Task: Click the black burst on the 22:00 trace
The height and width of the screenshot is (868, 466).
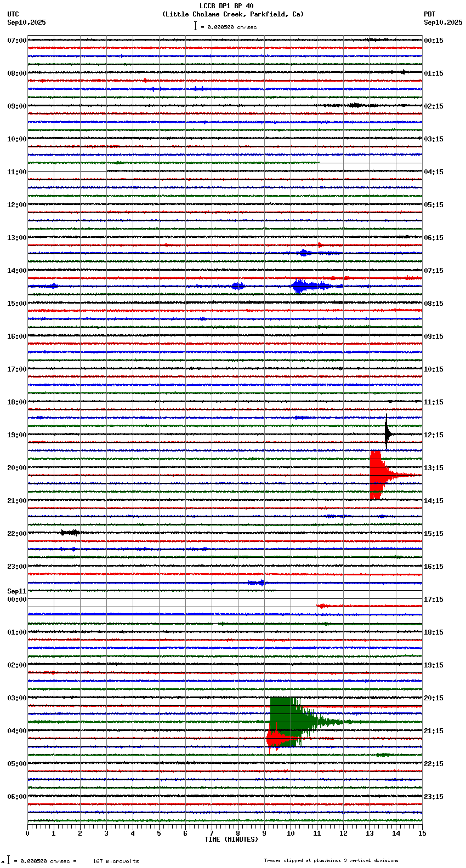Action: (x=70, y=533)
